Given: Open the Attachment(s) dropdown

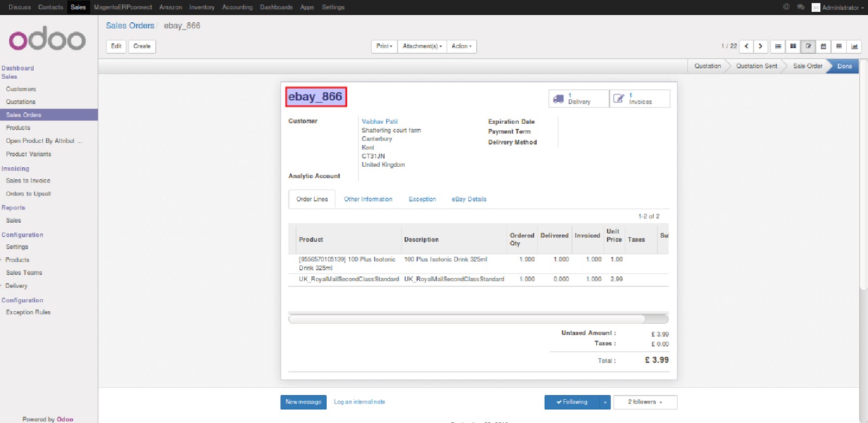Looking at the screenshot, I should [422, 46].
